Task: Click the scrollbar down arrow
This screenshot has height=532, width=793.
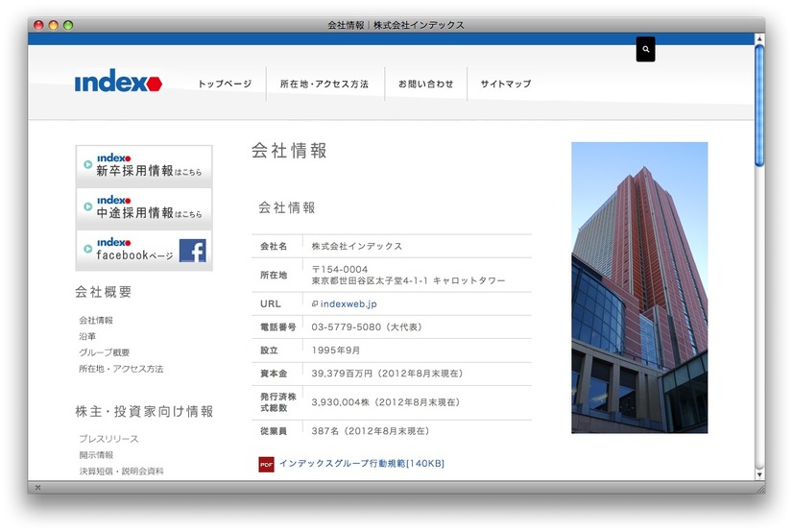Action: pyautogui.click(x=759, y=474)
